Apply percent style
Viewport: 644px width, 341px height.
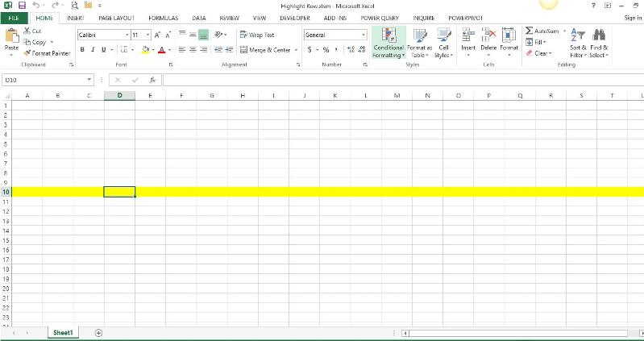coord(326,50)
